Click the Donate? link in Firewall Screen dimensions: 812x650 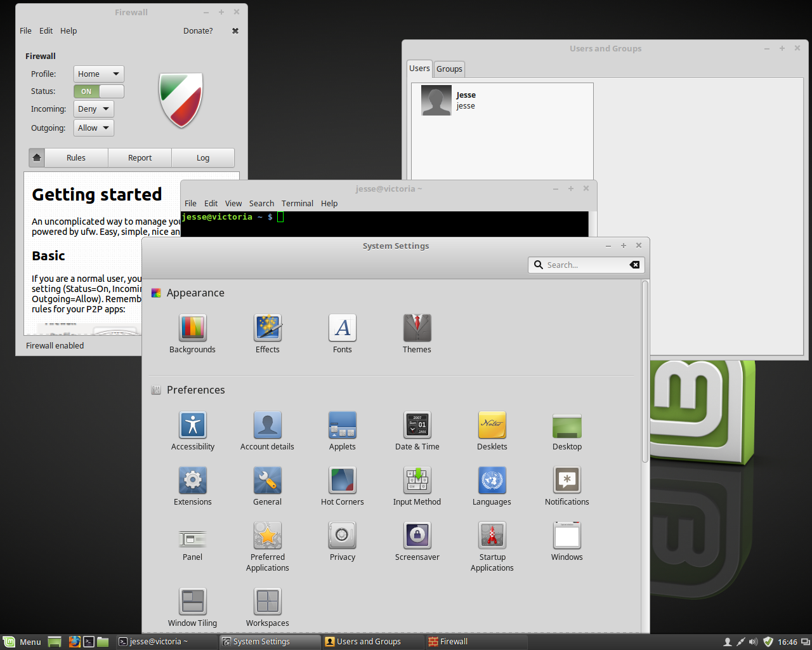point(198,30)
